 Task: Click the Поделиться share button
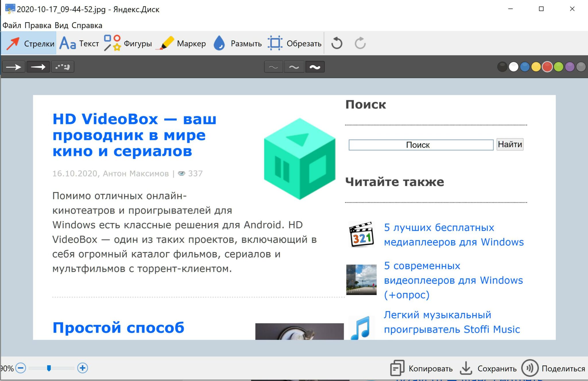553,368
